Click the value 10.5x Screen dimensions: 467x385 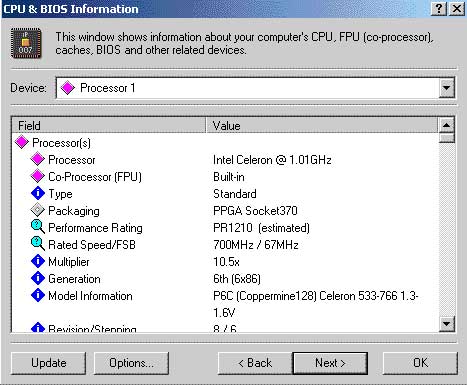pos(226,262)
